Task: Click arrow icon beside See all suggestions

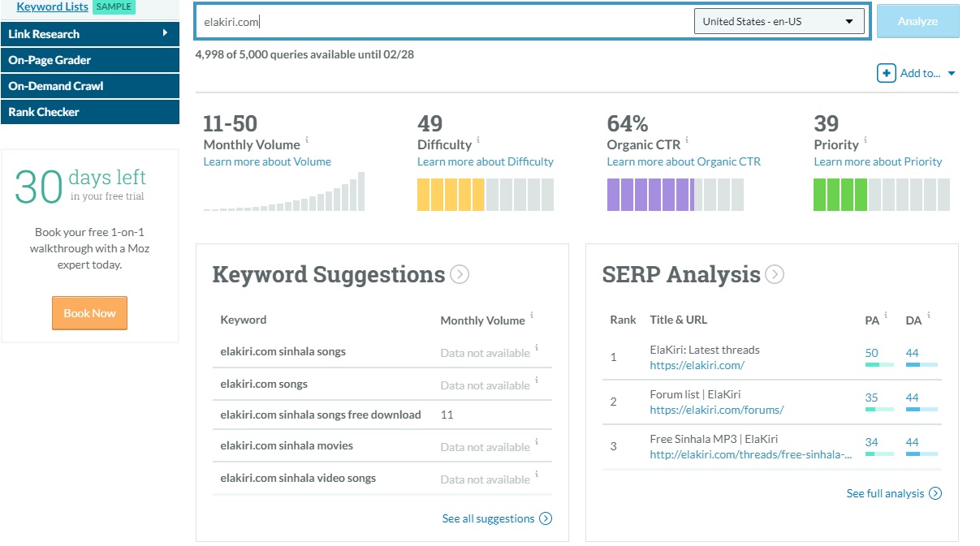Action: pos(546,518)
